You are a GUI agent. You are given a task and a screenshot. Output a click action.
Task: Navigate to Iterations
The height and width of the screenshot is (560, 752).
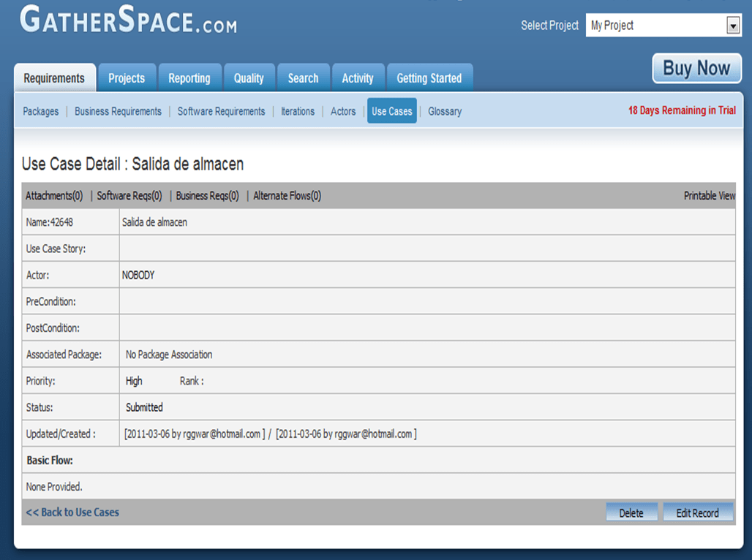298,111
